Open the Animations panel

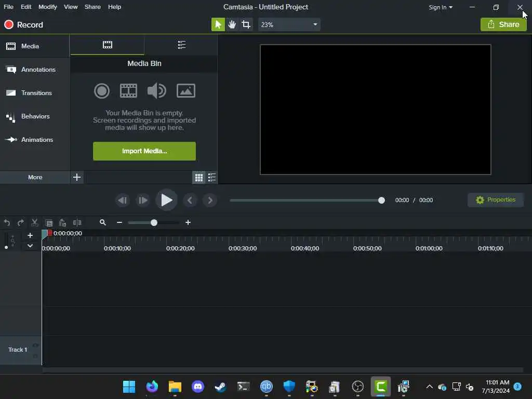(35, 140)
